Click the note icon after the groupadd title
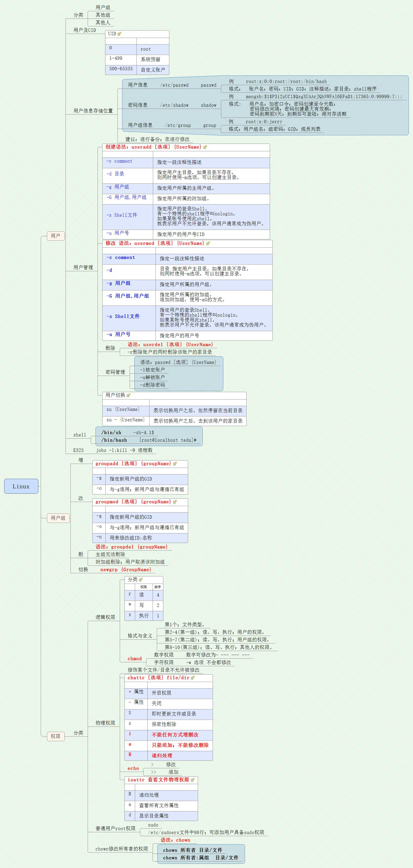The width and height of the screenshot is (413, 868). tap(175, 464)
